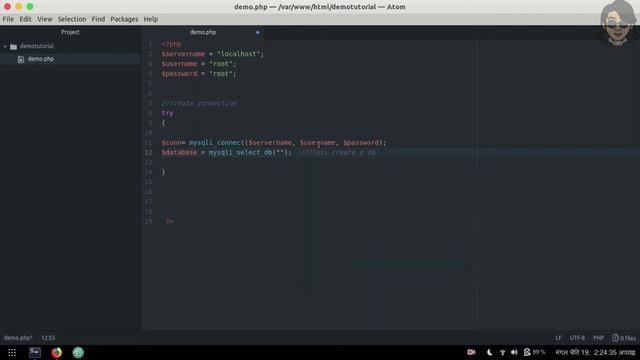Screen dimensions: 640x360
Task: Open the Help menu
Action: [x=151, y=19]
